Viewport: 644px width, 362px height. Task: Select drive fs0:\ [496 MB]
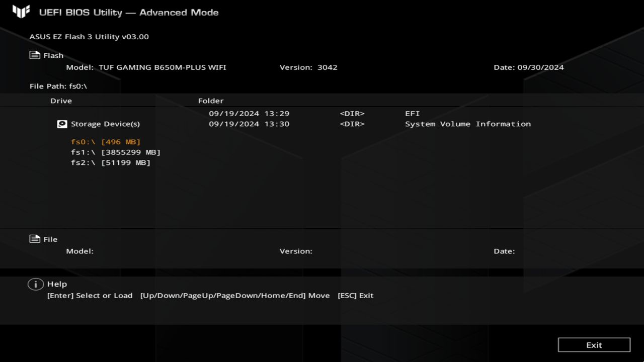coord(106,142)
